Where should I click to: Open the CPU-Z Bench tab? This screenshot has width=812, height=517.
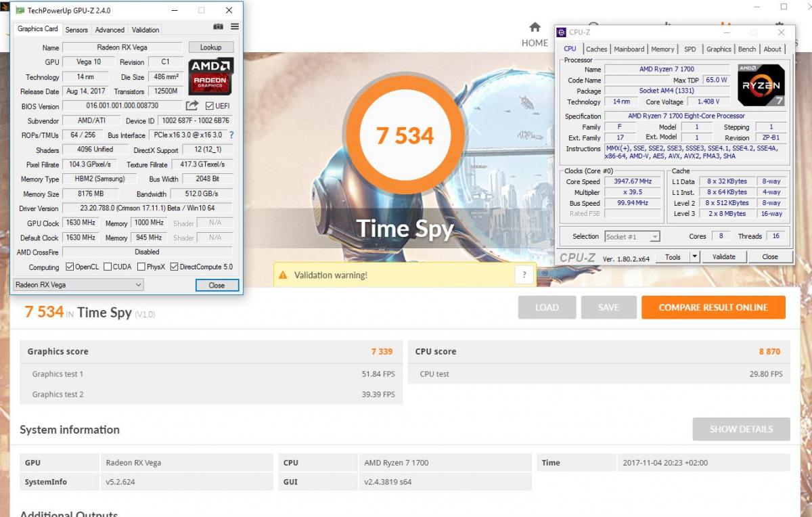point(747,49)
